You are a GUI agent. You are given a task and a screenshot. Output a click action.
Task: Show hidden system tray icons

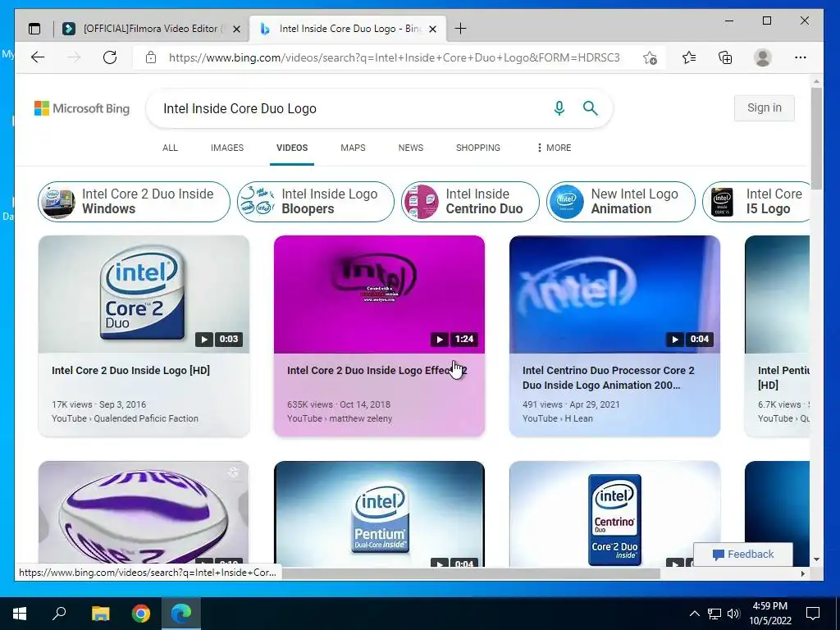point(694,614)
